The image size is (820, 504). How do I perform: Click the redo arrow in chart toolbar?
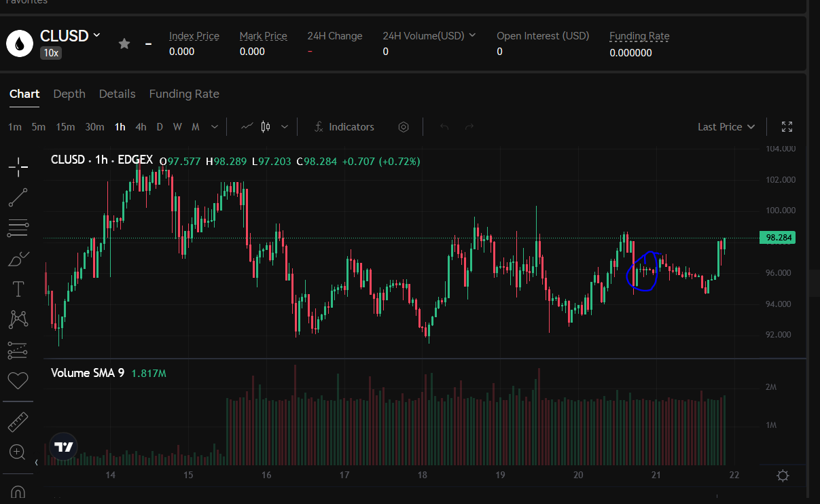469,127
